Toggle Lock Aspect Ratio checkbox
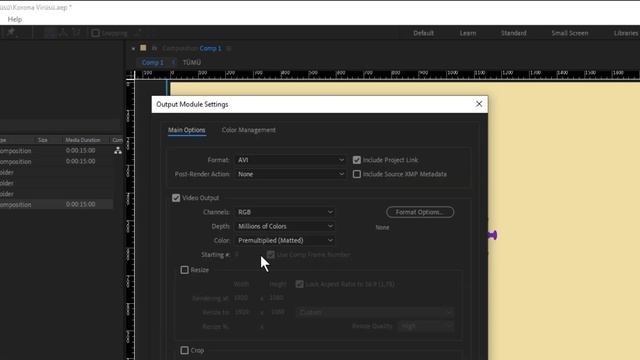The image size is (640, 360). pyautogui.click(x=300, y=284)
